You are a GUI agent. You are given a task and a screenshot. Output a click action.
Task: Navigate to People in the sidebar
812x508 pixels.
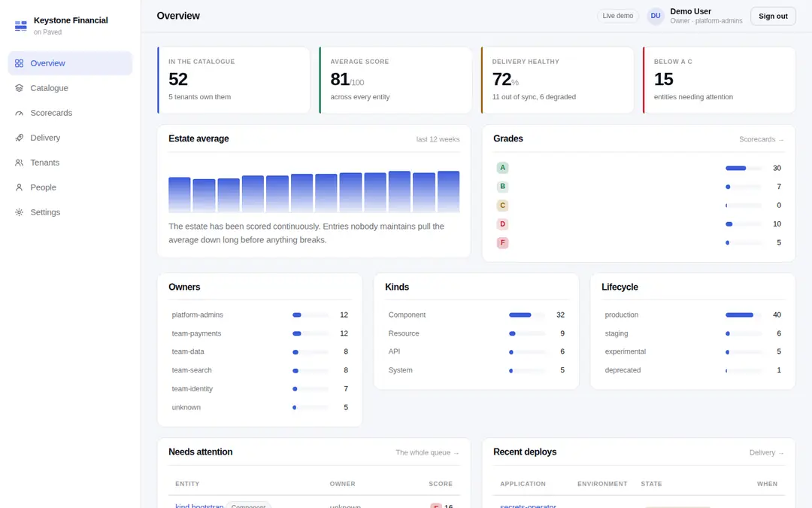point(70,187)
